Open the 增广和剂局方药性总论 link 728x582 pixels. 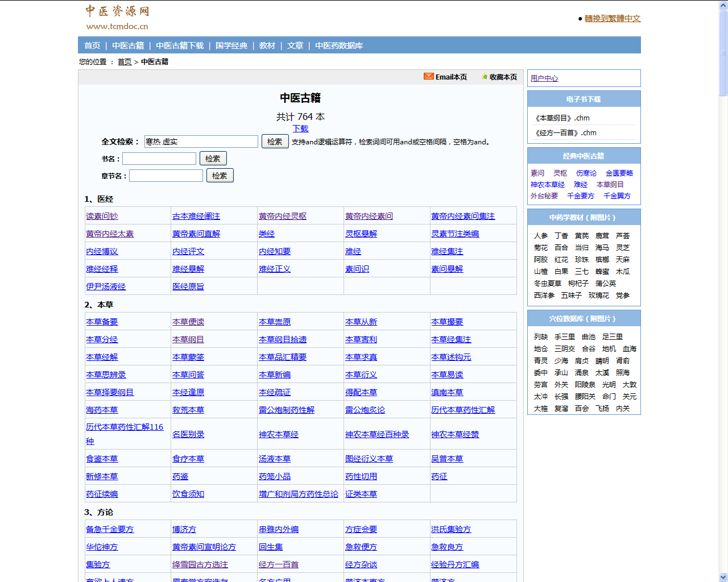coord(299,494)
